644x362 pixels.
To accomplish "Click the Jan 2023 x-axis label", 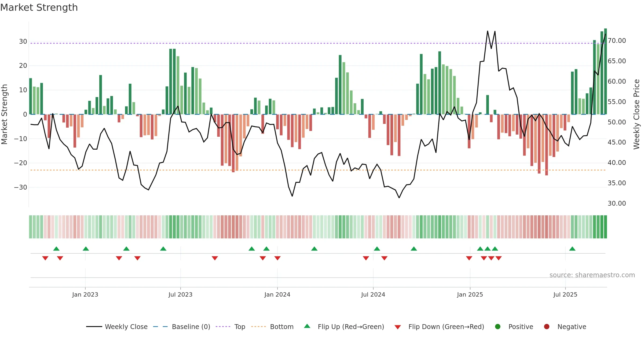I will (85, 294).
